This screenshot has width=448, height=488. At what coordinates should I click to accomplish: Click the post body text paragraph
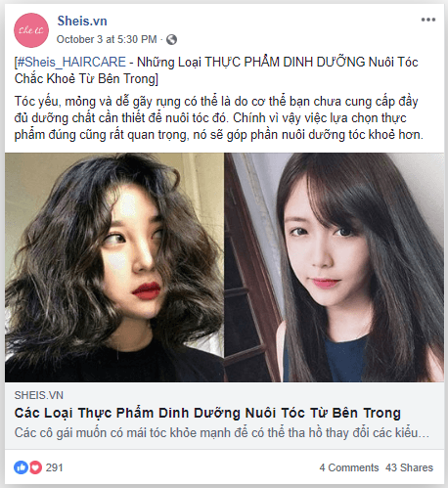click(218, 118)
